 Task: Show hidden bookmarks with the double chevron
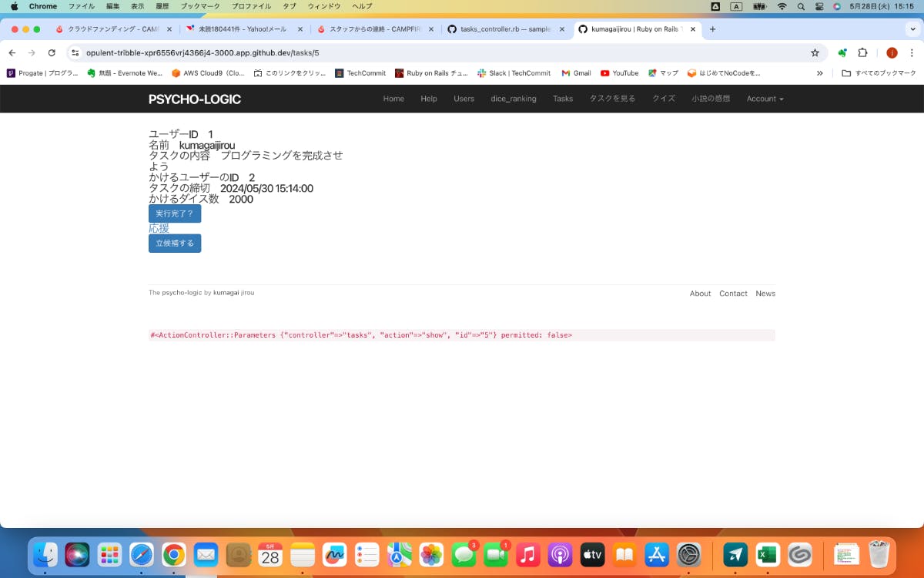(819, 73)
